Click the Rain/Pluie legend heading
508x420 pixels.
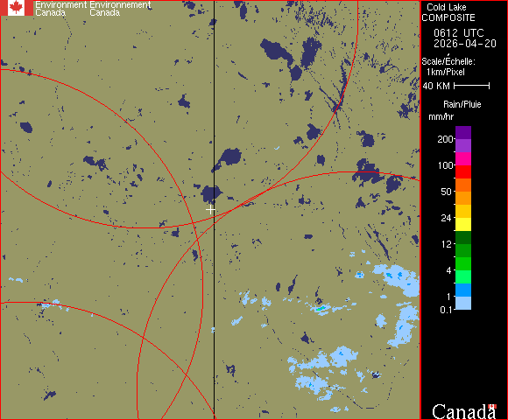(462, 104)
